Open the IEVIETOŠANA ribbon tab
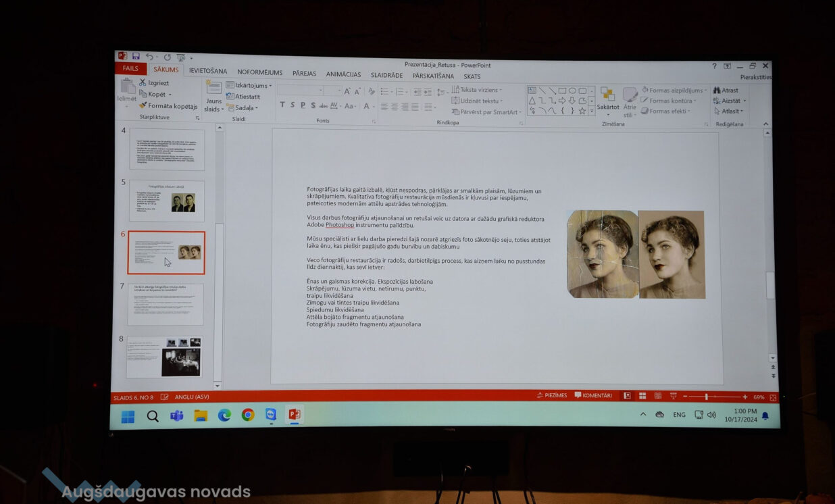 (207, 71)
